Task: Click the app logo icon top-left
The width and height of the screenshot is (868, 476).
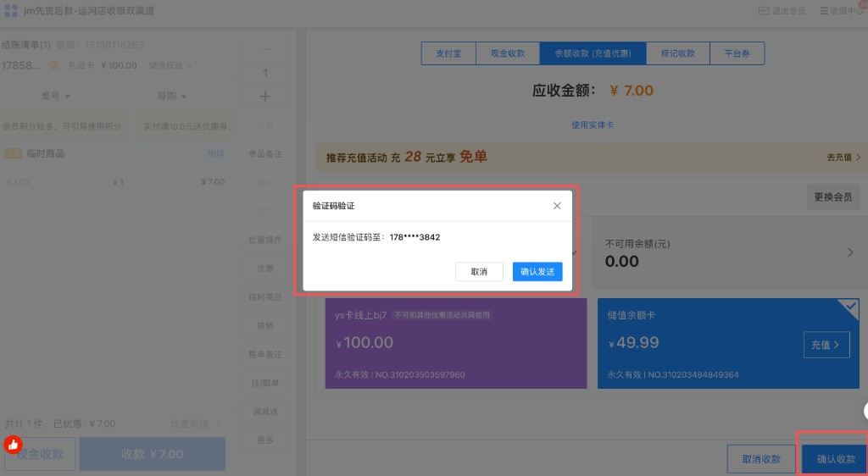Action: 10,10
